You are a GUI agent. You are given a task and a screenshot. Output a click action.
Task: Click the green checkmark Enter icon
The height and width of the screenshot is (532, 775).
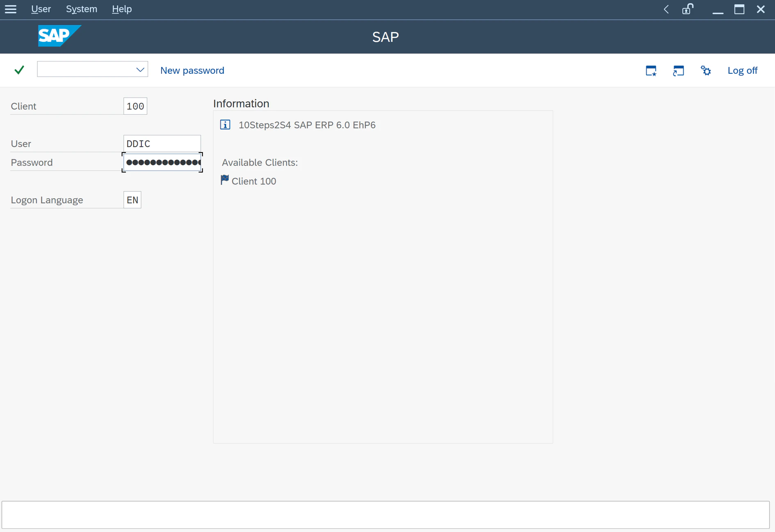(x=19, y=70)
